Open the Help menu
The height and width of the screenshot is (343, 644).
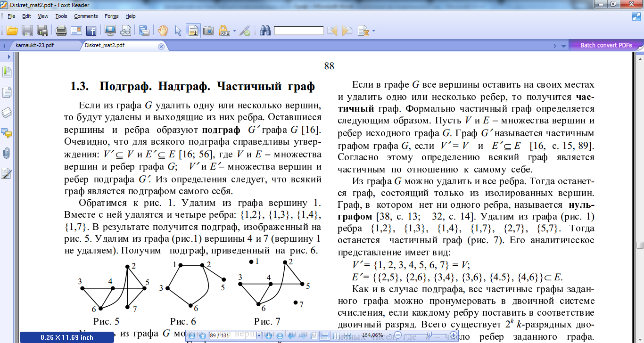pos(131,16)
